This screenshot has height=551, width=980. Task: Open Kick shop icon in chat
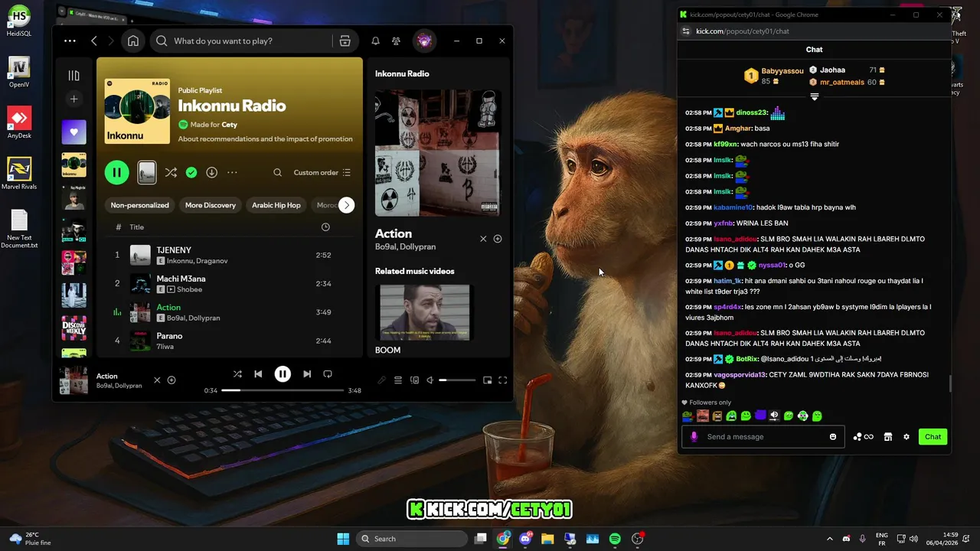click(888, 437)
